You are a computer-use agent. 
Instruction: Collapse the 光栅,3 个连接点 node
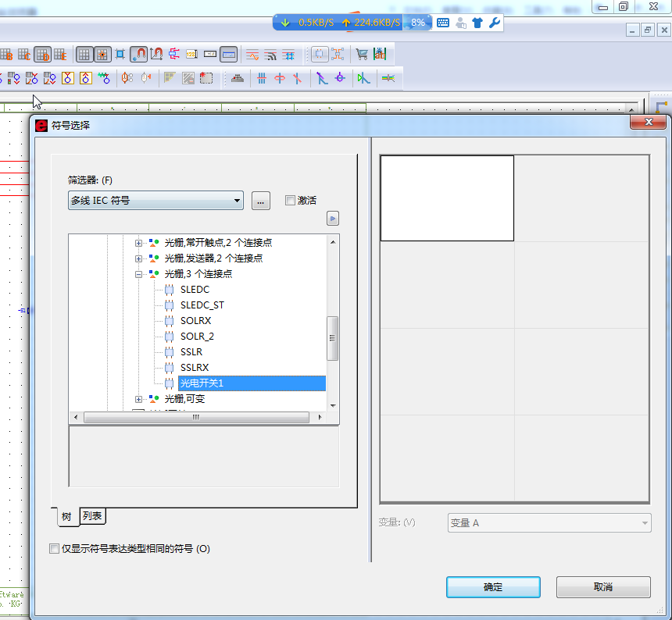139,274
